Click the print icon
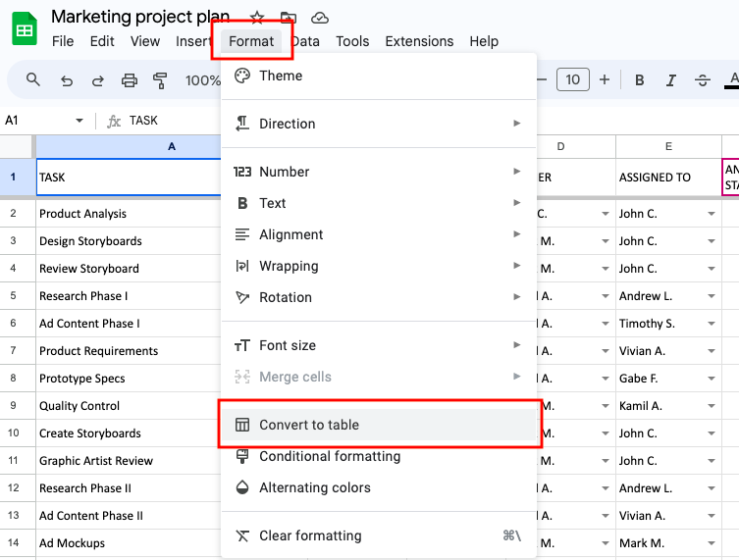 coord(129,80)
